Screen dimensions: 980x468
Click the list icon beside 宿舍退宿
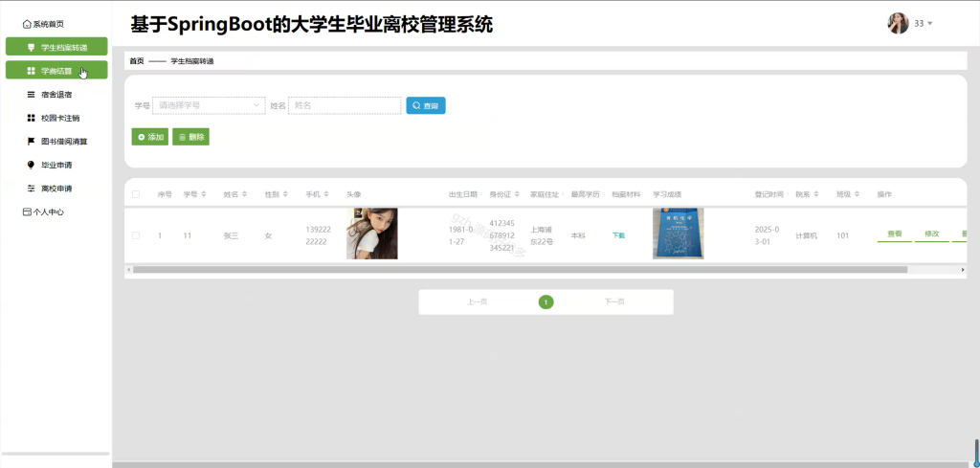point(31,95)
